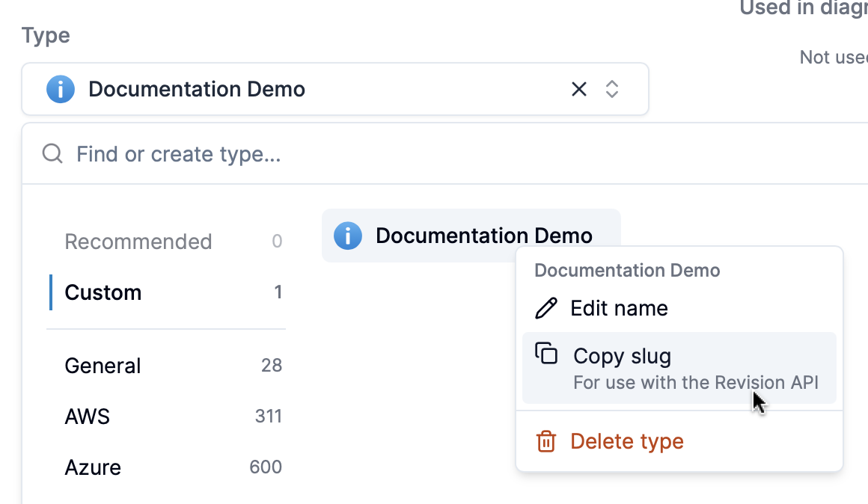This screenshot has width=868, height=504.
Task: Clear the selected type using the X icon
Action: pyautogui.click(x=579, y=89)
